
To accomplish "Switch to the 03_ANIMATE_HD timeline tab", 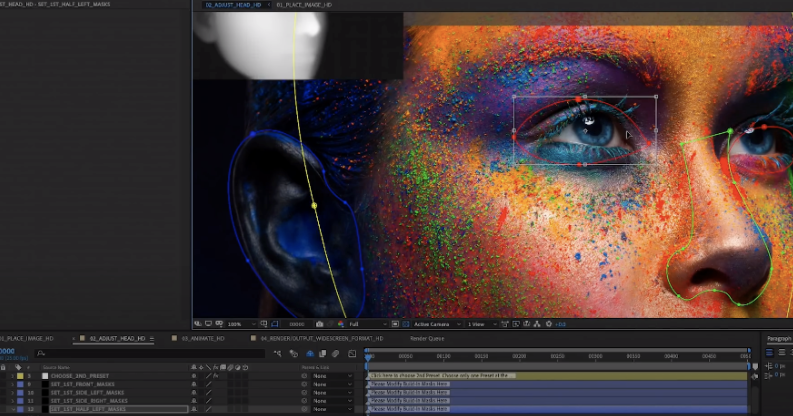I will [202, 339].
